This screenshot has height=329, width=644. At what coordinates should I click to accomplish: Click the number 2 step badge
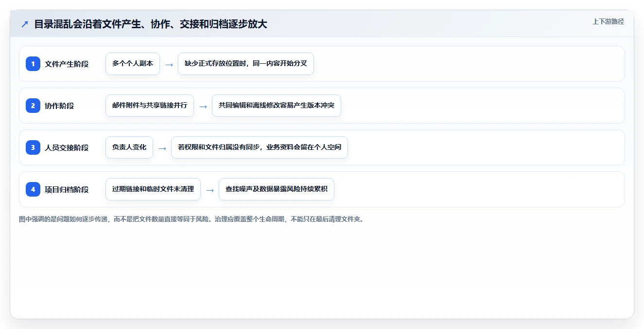coord(33,106)
